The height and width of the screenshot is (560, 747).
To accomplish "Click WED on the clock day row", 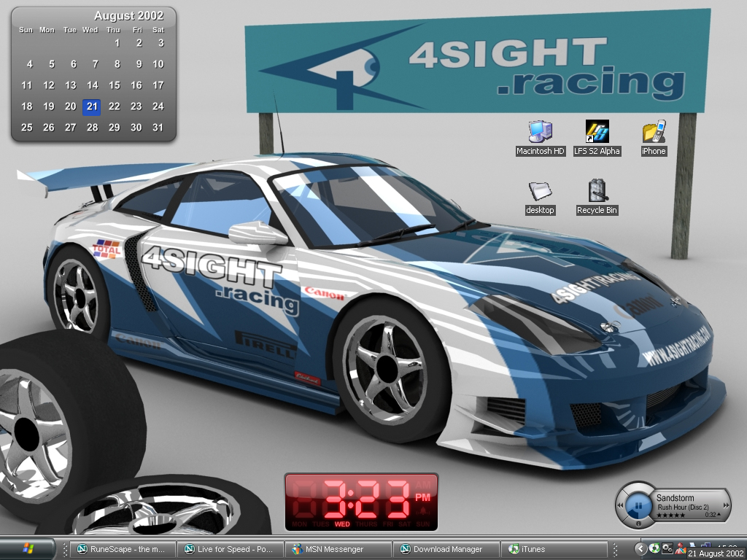I will point(342,524).
